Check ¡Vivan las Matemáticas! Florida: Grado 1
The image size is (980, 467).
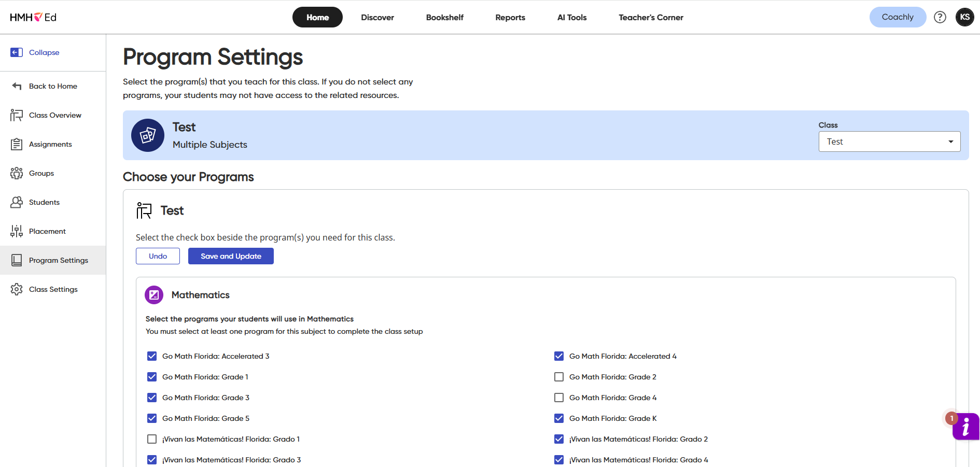tap(152, 439)
